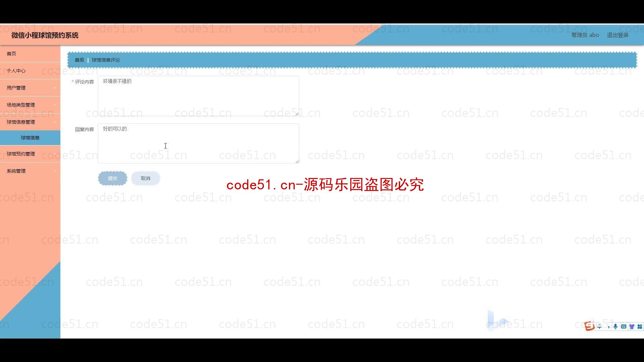Click the 用户管理 sidebar icon
Viewport: 644px width, 362px height.
pos(30,87)
